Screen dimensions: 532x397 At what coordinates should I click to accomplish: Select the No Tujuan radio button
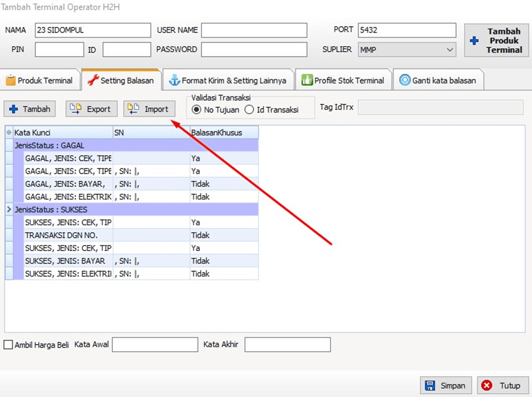pos(196,110)
